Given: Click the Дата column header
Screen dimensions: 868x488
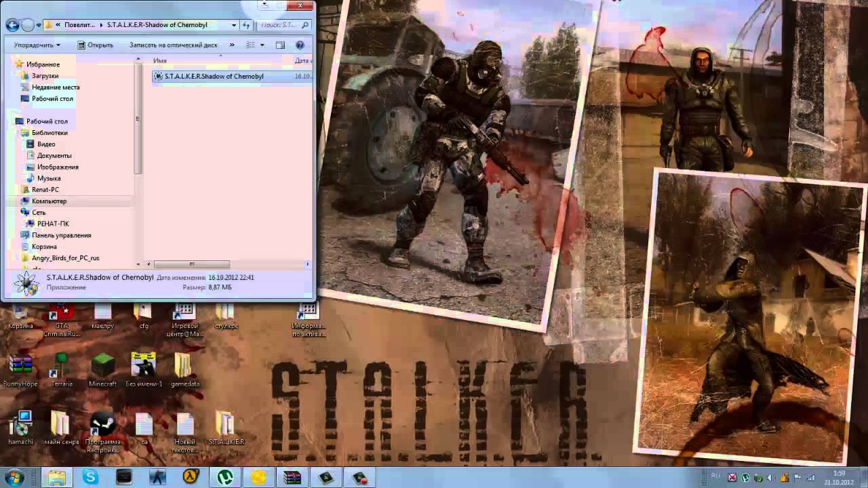Looking at the screenshot, I should point(302,61).
